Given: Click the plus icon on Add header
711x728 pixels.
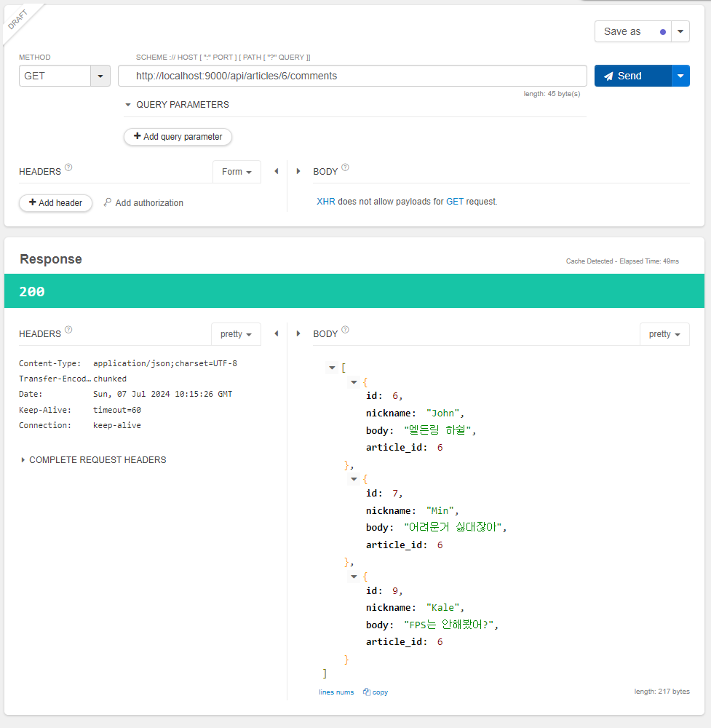Looking at the screenshot, I should pyautogui.click(x=33, y=202).
